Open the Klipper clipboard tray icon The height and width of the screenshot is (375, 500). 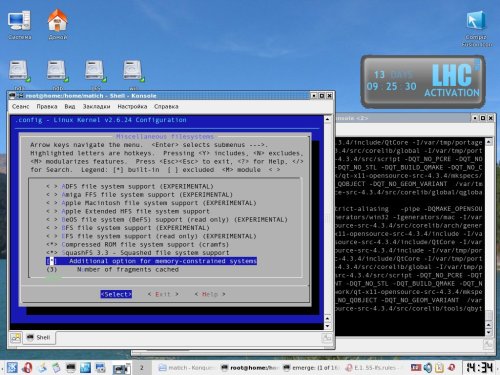click(439, 368)
